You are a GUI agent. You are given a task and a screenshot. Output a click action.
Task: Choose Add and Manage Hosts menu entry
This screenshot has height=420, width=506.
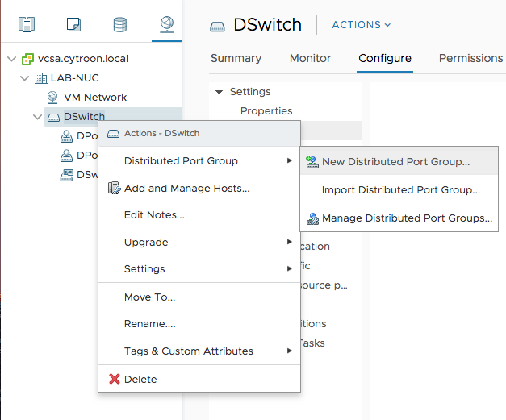[x=199, y=189]
